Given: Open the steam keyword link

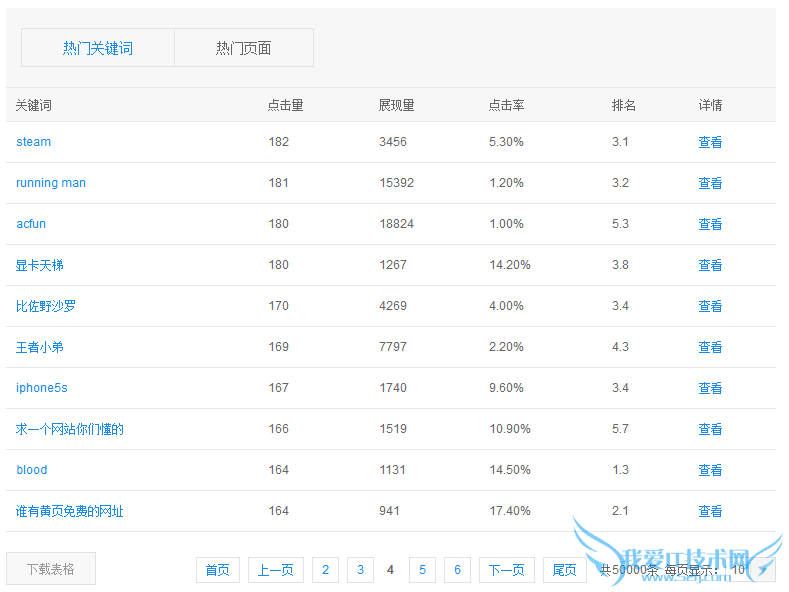Looking at the screenshot, I should point(33,142).
